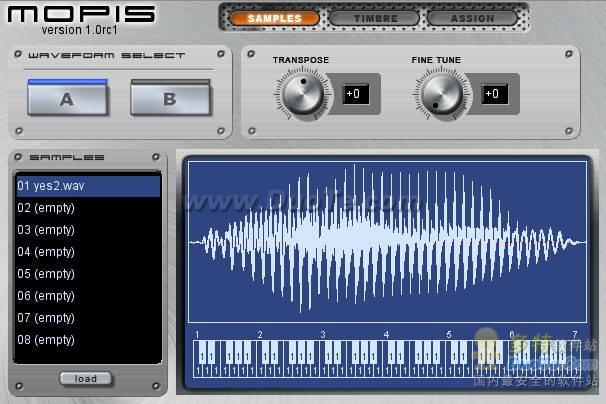Select empty sample slot 08
Viewport: 606px width, 404px height.
click(88, 340)
